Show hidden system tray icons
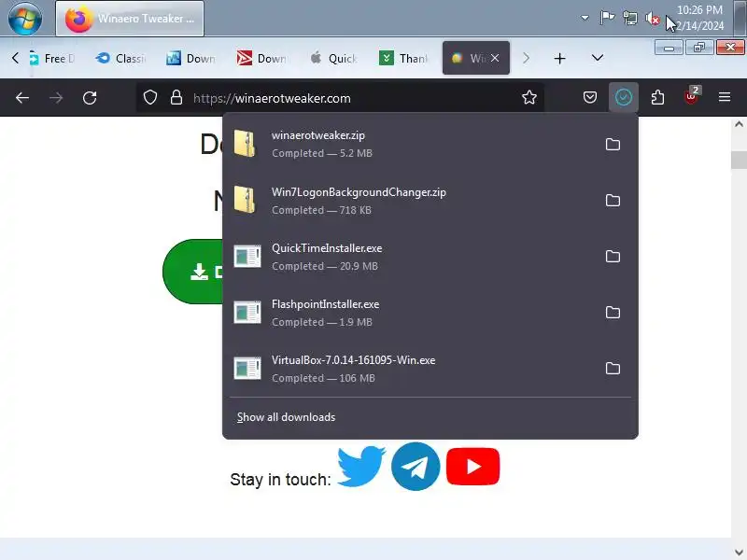The image size is (747, 560). pos(585,18)
